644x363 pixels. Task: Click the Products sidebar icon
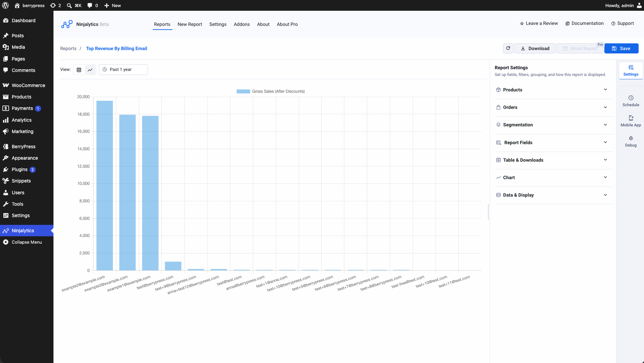coord(6,97)
